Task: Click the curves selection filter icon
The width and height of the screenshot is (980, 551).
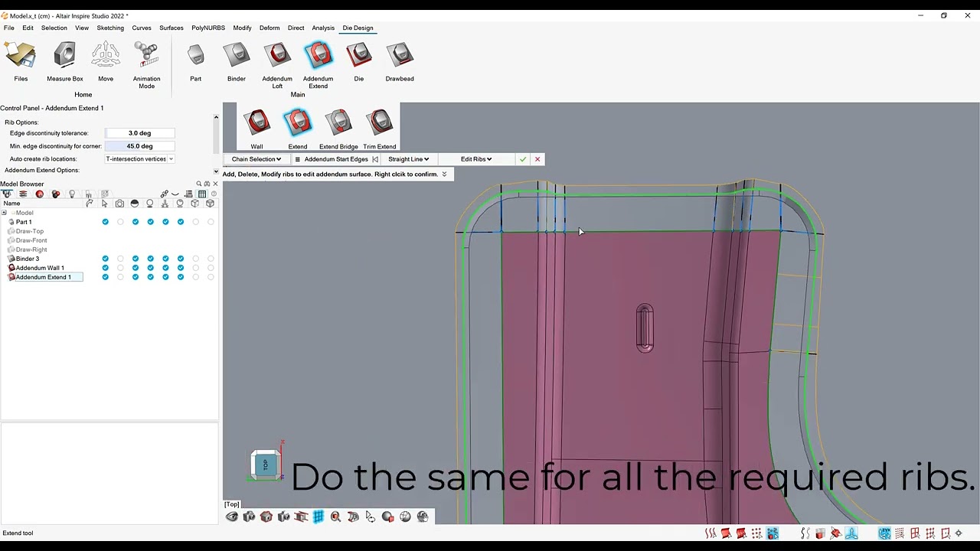Action: 711,533
